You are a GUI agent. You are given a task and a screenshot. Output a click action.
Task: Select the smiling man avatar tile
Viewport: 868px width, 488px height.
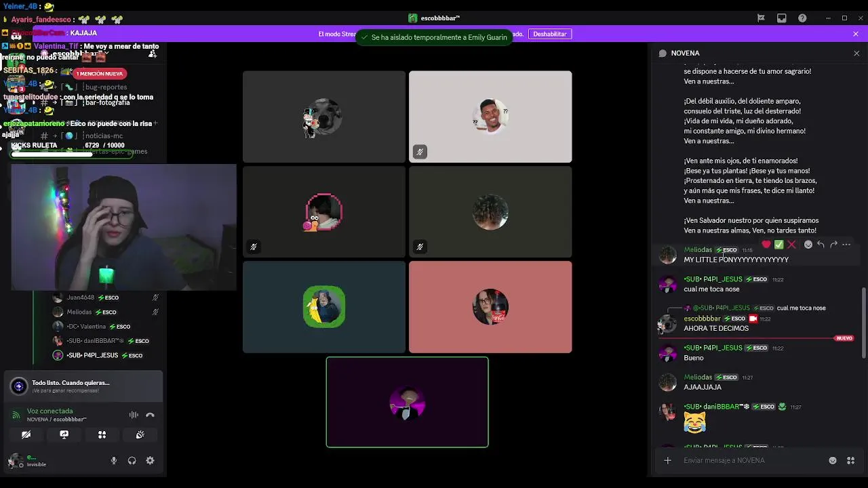490,117
